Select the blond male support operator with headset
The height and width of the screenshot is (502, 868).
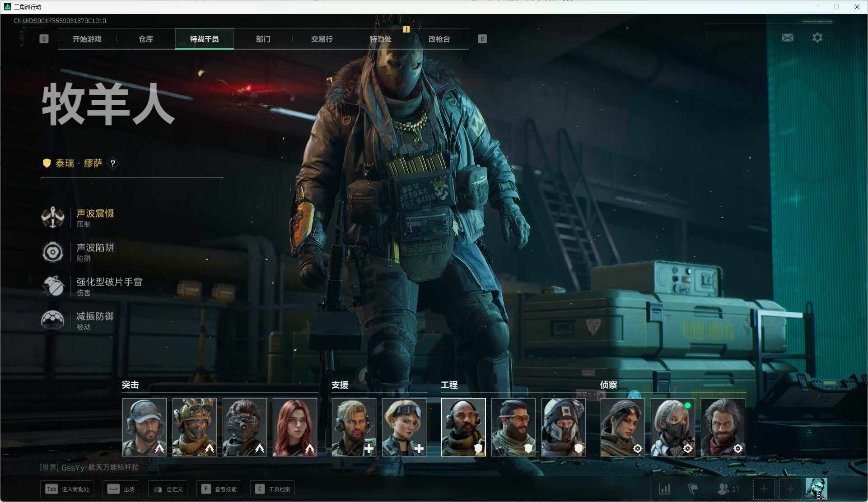[x=354, y=427]
